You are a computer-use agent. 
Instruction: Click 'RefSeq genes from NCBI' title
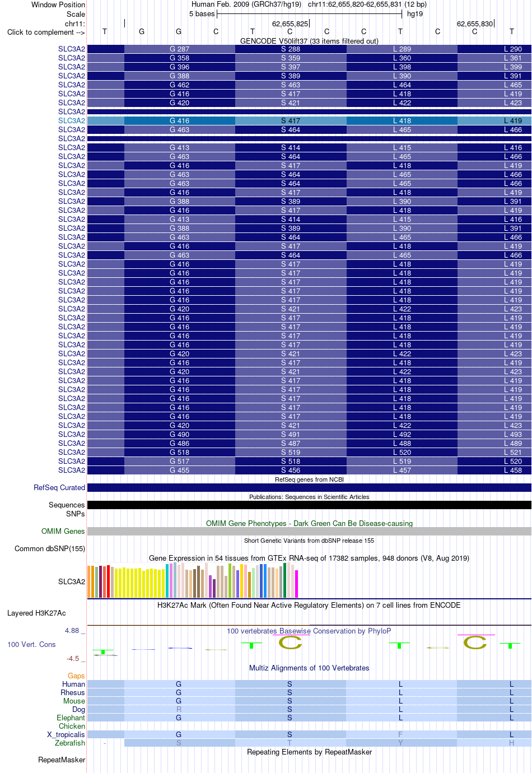pos(309,479)
